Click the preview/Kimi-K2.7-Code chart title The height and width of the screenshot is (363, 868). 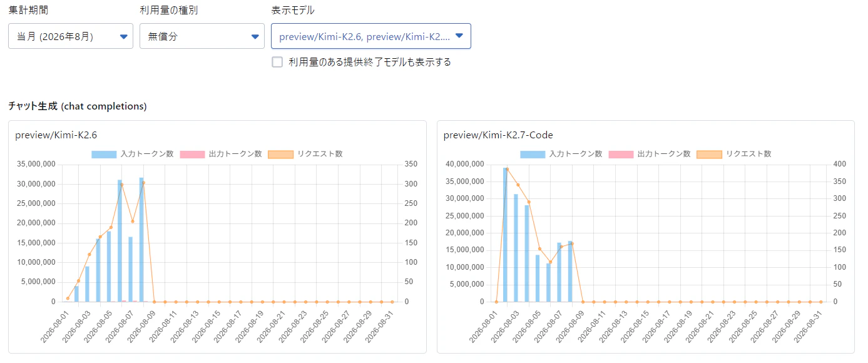point(498,135)
